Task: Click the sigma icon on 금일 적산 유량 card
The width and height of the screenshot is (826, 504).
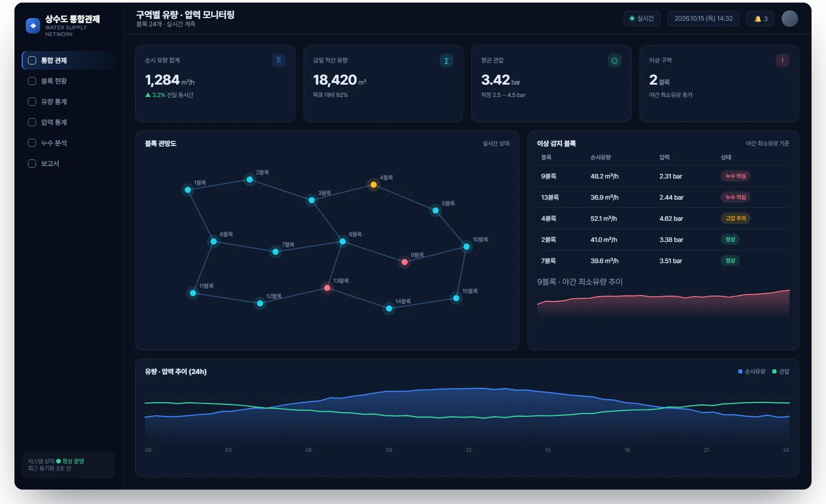Action: 447,61
